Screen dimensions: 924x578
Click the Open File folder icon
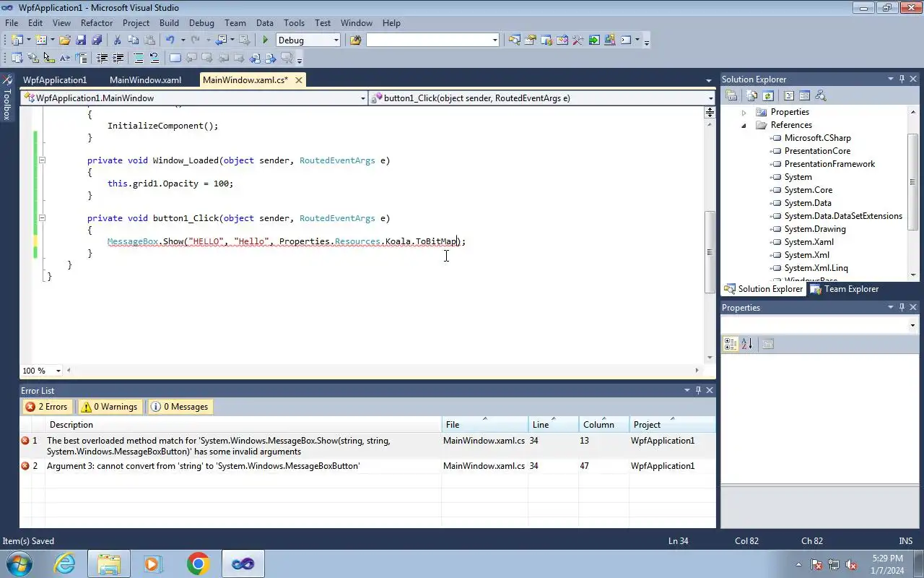[x=65, y=40]
